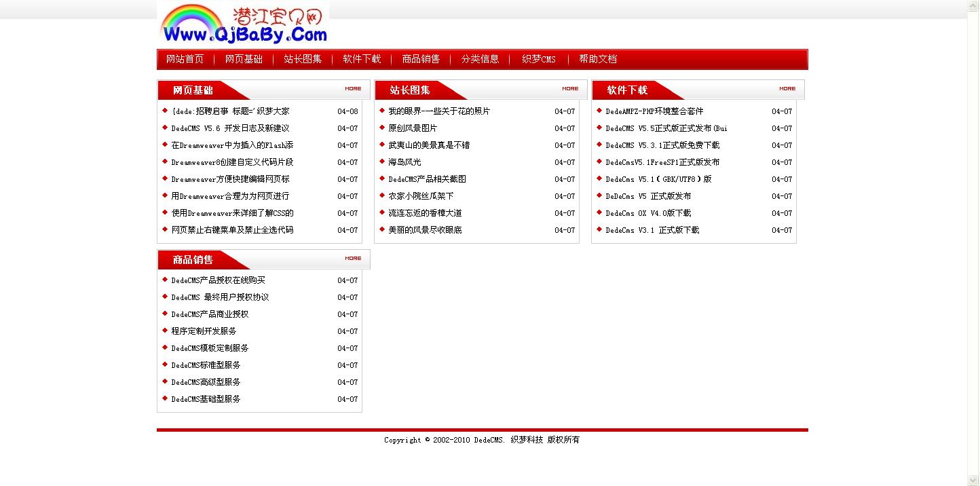Click MORE in the 网页基础 panel header
The image size is (980, 486).
(x=353, y=88)
